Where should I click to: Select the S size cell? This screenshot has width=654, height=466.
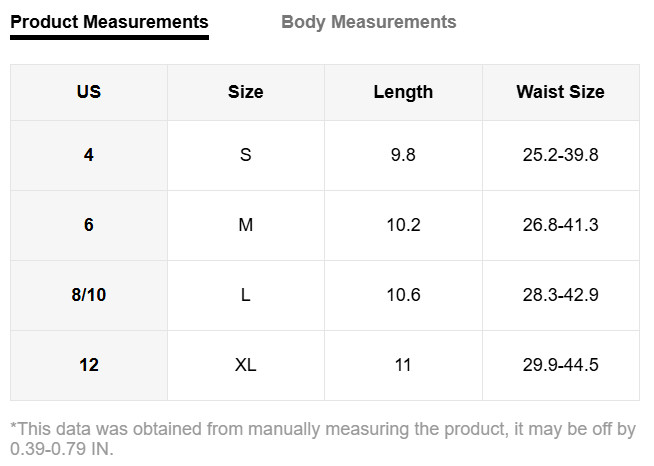click(x=245, y=155)
